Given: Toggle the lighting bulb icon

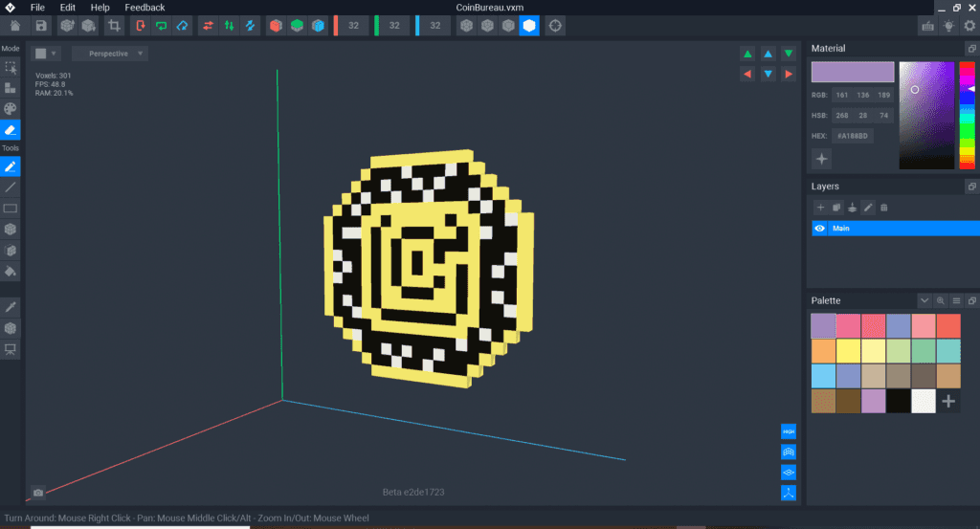Looking at the screenshot, I should [x=947, y=25].
